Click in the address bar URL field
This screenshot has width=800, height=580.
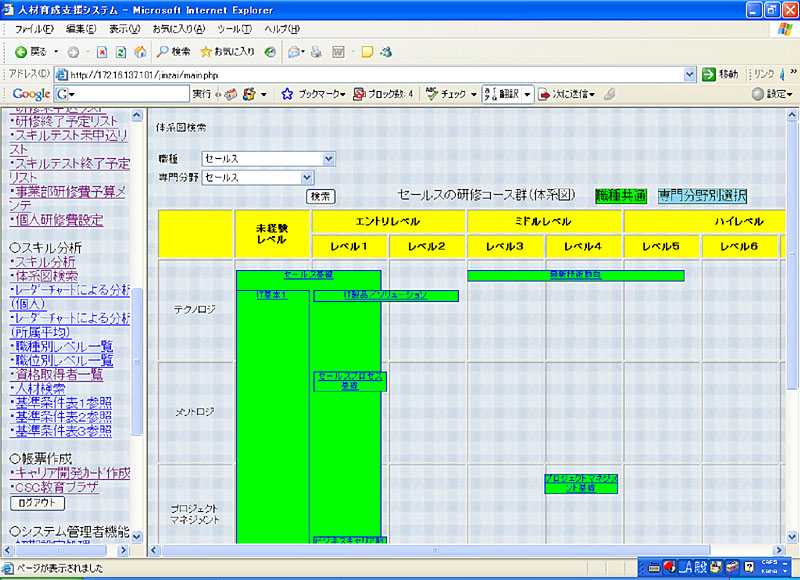tap(375, 74)
